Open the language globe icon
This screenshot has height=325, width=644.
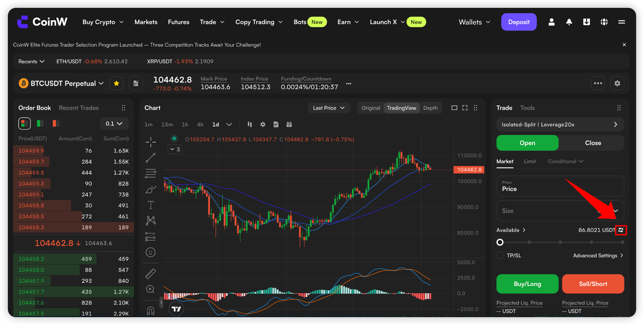604,22
